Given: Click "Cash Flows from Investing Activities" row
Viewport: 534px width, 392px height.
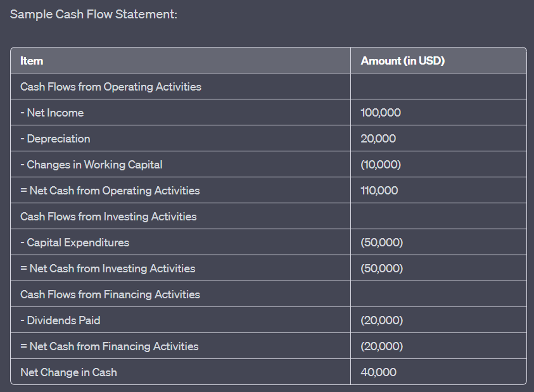Looking at the screenshot, I should point(108,217).
